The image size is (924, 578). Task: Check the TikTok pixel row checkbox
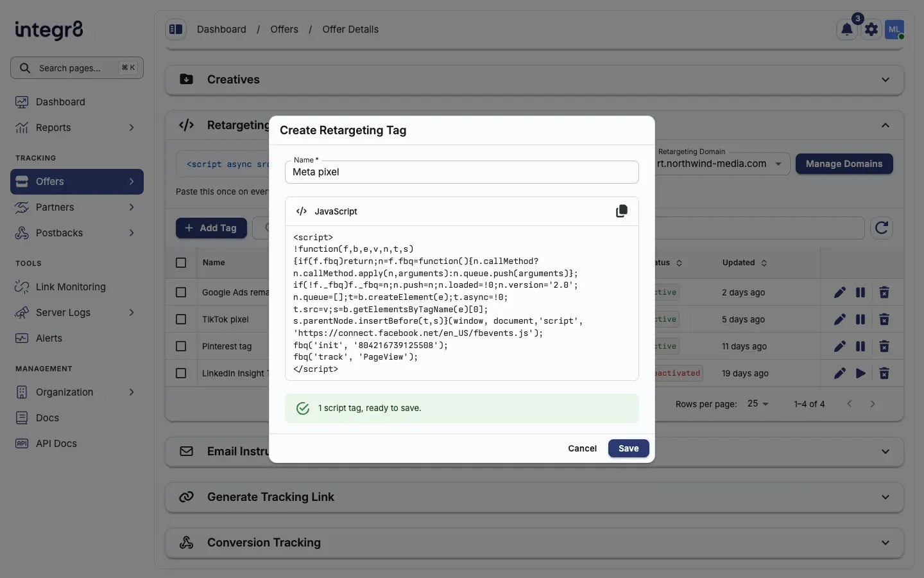coord(181,319)
